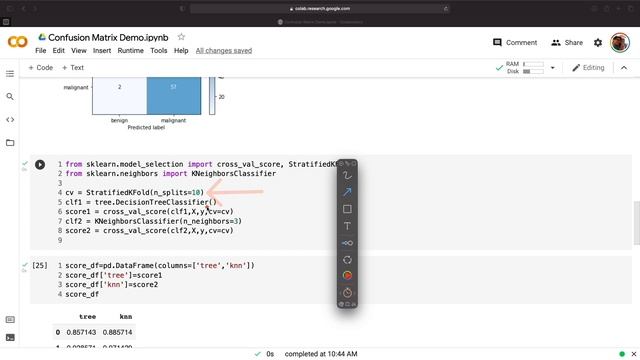Open the Help menu
The image size is (640, 360).
click(x=181, y=51)
